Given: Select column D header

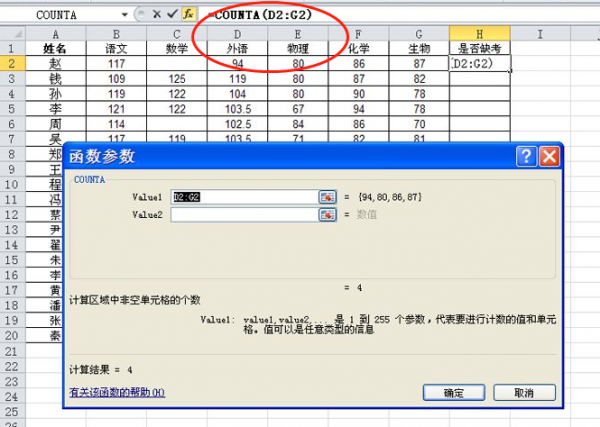Looking at the screenshot, I should (237, 34).
